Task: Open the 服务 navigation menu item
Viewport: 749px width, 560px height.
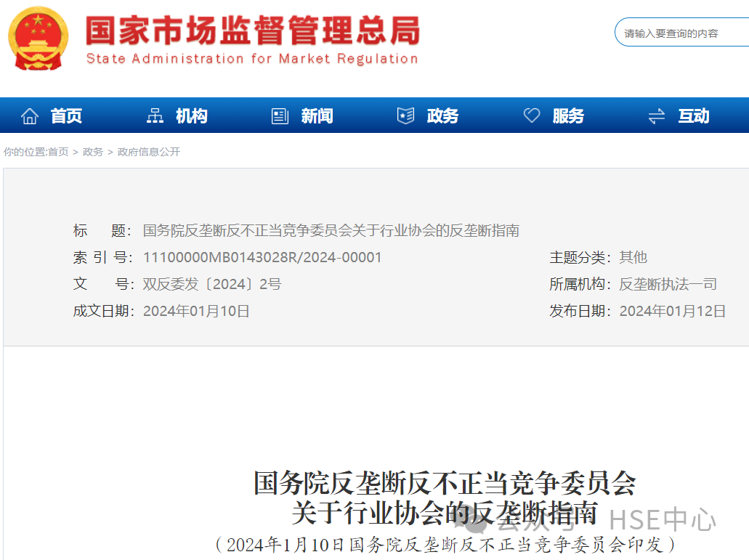Action: tap(568, 116)
